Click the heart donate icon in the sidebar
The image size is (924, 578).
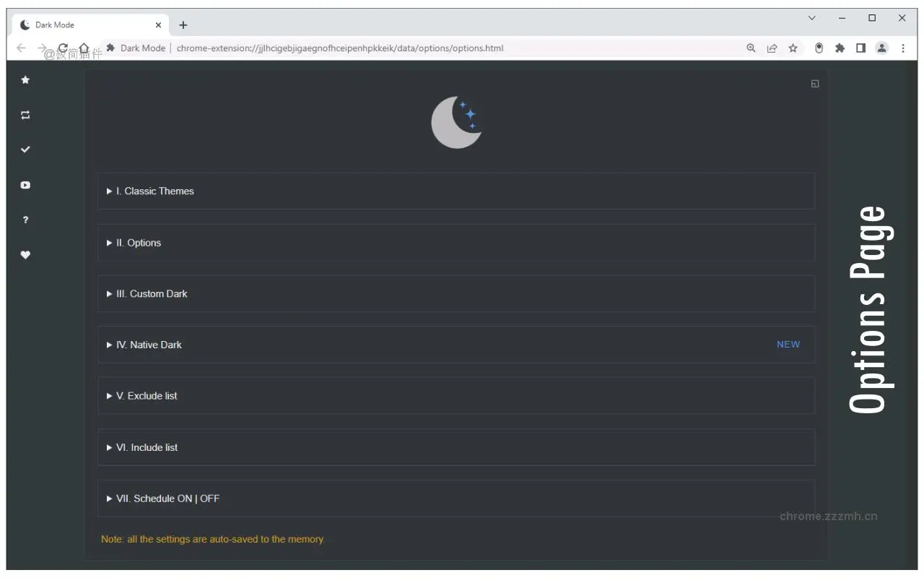point(25,254)
